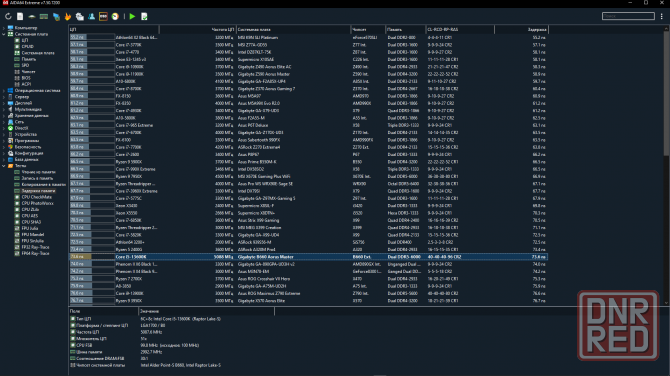Screen dimensions: 670x376
Task: Open CPU SHA3 benchmark
Action: pos(31,222)
